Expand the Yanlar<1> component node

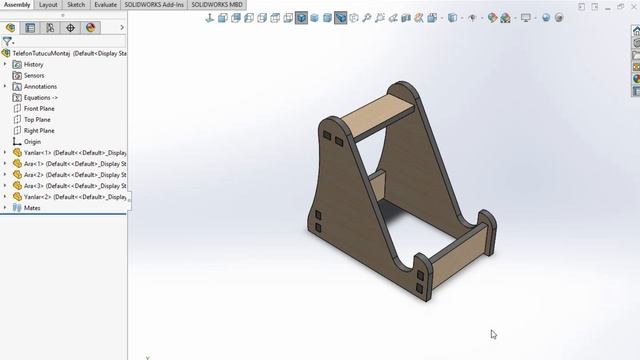(5, 152)
